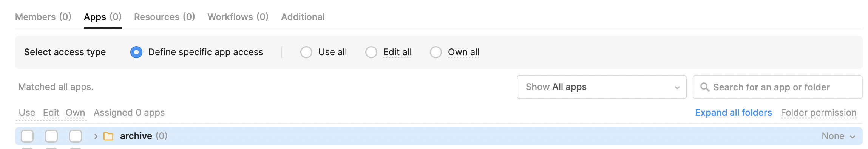Viewport: 868px width, 149px height.
Task: Expand the archive folder chevron
Action: [x=96, y=136]
